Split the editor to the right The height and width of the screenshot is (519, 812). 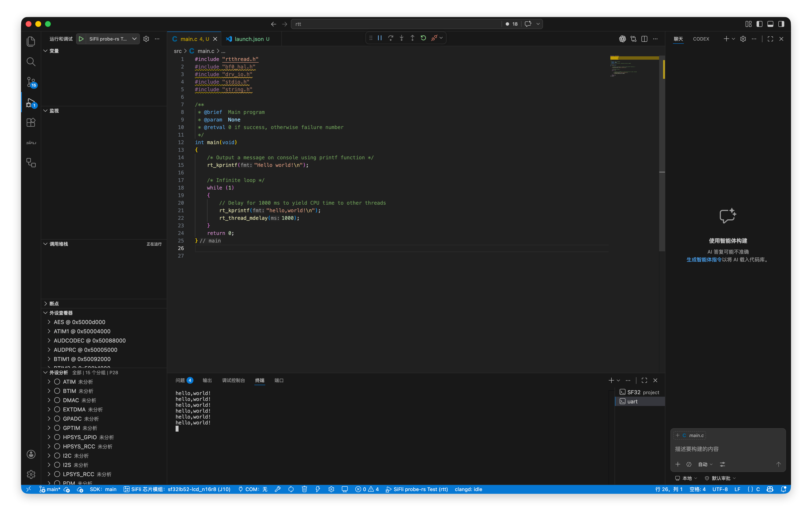[x=644, y=39]
